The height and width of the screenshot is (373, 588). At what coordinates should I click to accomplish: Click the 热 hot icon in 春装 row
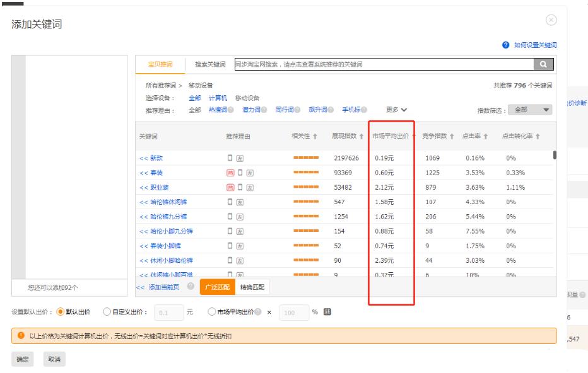click(x=230, y=173)
